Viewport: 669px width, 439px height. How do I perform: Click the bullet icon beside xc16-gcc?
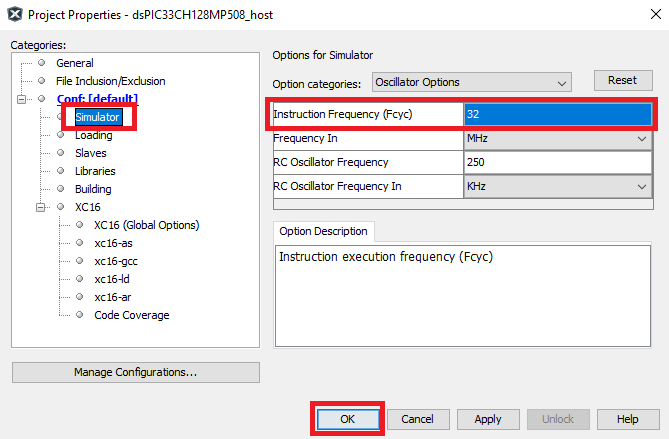[x=79, y=261]
